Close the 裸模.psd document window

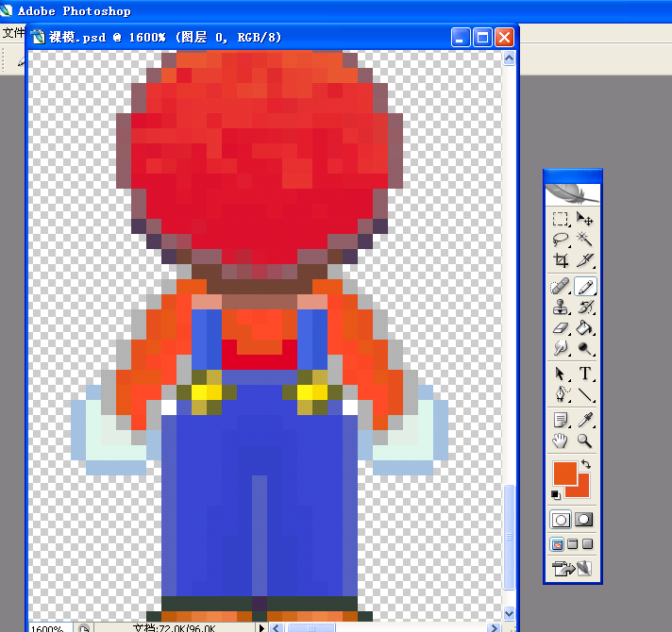pyautogui.click(x=504, y=37)
